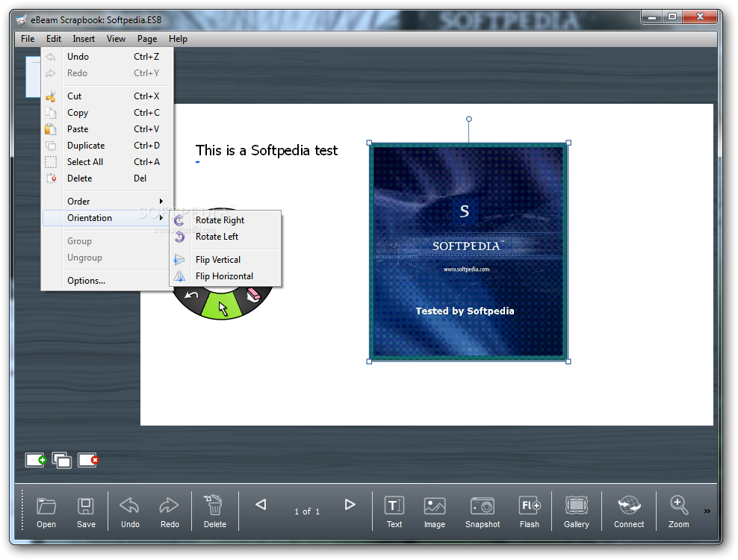The height and width of the screenshot is (560, 738).
Task: Expand the Order submenu
Action: tap(108, 202)
